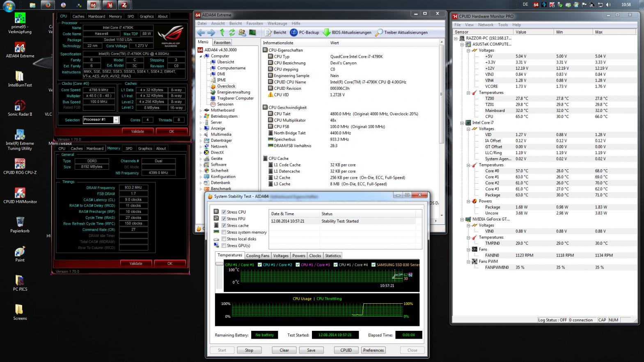This screenshot has width=644, height=362.
Task: Switch to the Statistics tab in stability test
Action: (x=333, y=255)
